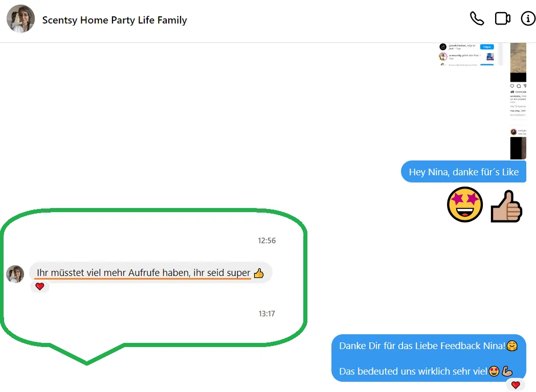Start a voice call with phone icon
The height and width of the screenshot is (392, 536).
point(477,19)
